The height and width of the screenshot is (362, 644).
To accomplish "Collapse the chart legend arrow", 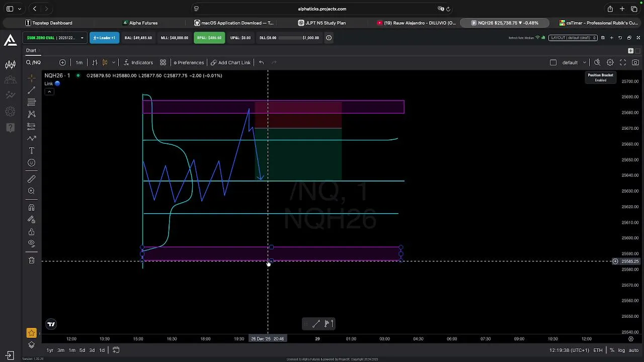I will (x=49, y=92).
